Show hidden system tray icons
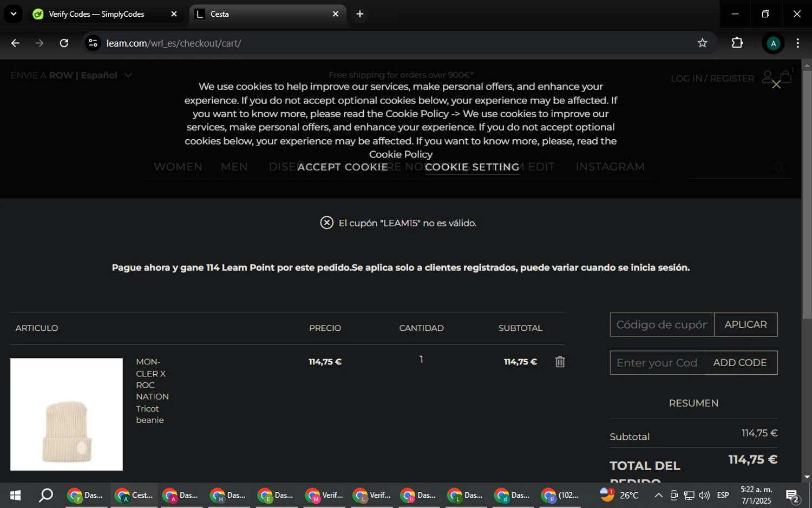The image size is (812, 508). pos(658,495)
